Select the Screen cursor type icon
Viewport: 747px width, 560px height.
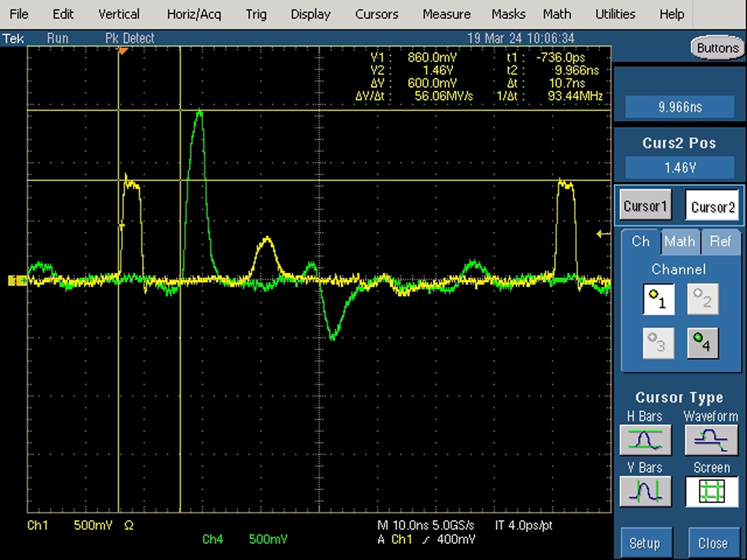(x=712, y=492)
